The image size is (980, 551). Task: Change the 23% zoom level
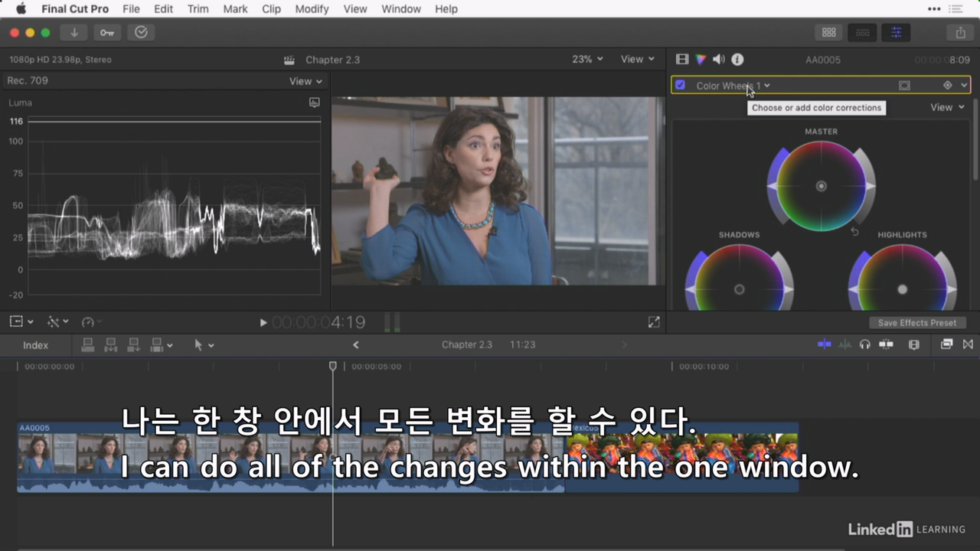click(x=587, y=59)
